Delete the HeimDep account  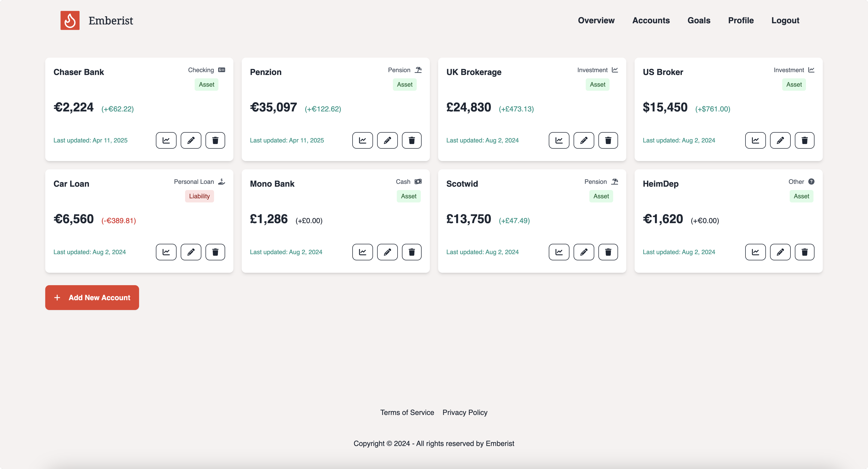pyautogui.click(x=805, y=252)
